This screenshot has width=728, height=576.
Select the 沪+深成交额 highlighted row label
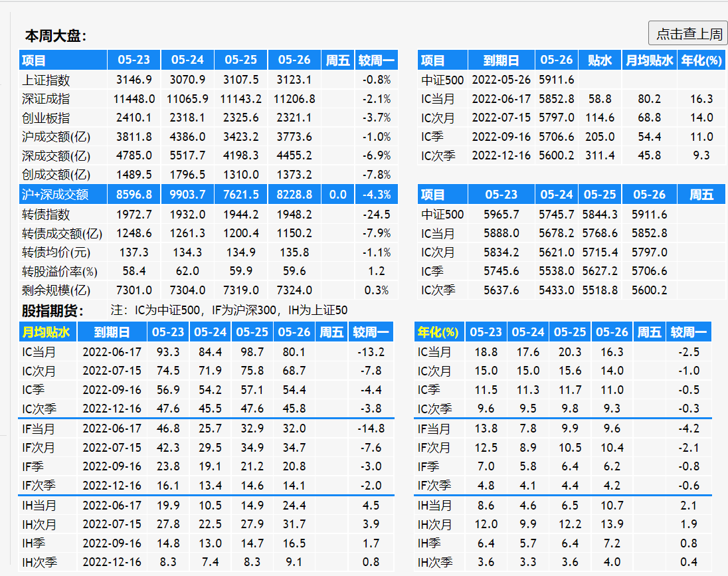tap(54, 194)
